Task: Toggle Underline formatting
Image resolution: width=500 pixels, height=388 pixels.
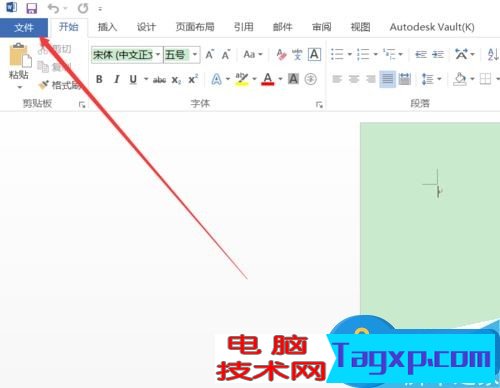Action: pyautogui.click(x=133, y=79)
